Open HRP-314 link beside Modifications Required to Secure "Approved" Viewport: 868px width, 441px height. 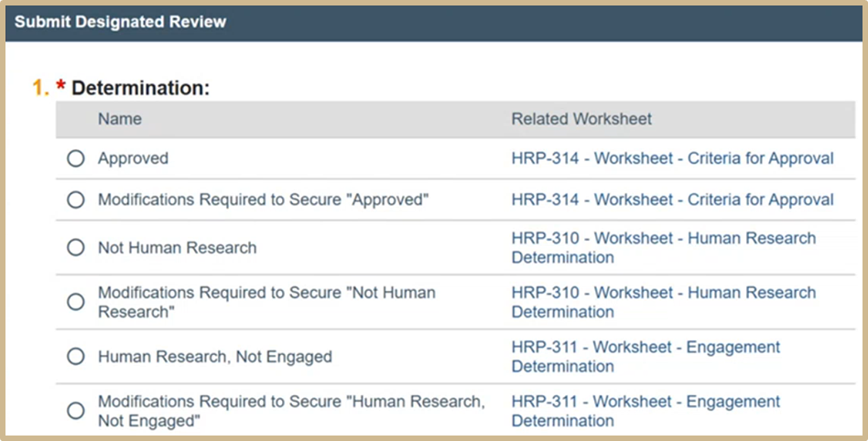click(x=672, y=199)
